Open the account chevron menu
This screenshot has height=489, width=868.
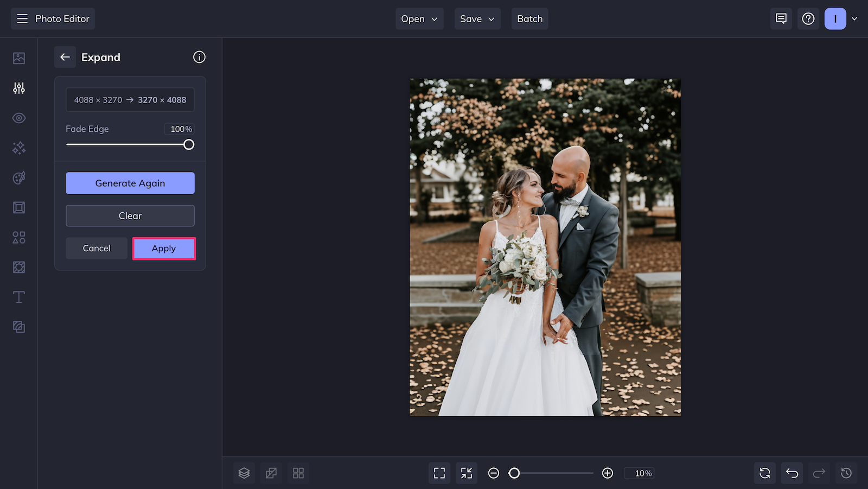point(855,18)
